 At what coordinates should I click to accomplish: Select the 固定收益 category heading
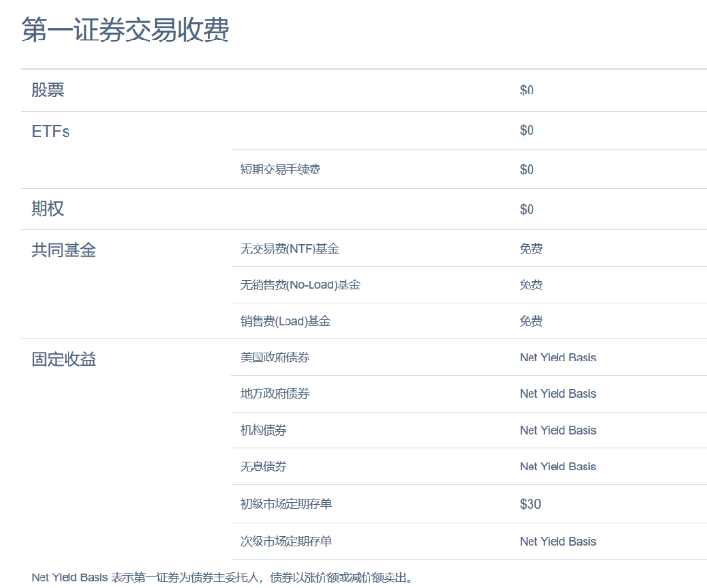[x=64, y=360]
